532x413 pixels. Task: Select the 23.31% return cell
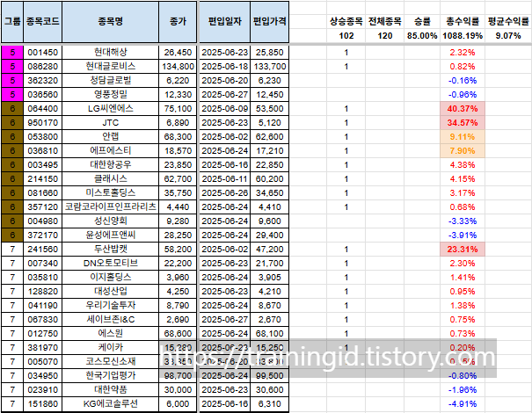pyautogui.click(x=463, y=250)
